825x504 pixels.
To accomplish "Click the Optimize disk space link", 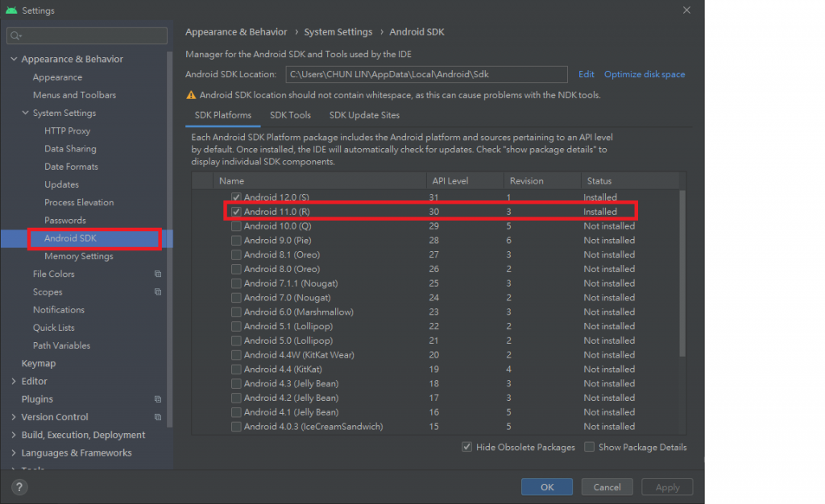I will coord(645,74).
